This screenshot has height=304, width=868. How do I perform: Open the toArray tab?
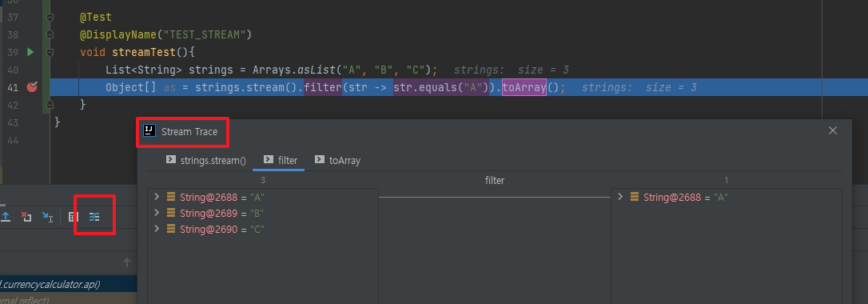coord(337,161)
